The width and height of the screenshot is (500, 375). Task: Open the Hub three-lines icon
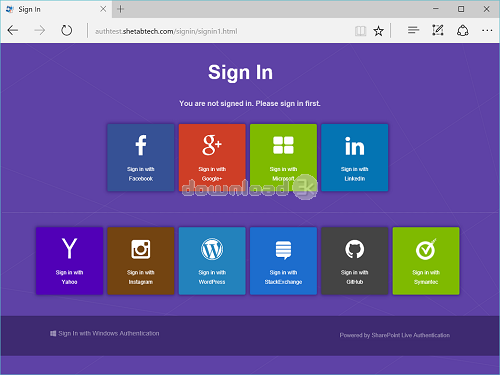click(x=413, y=30)
